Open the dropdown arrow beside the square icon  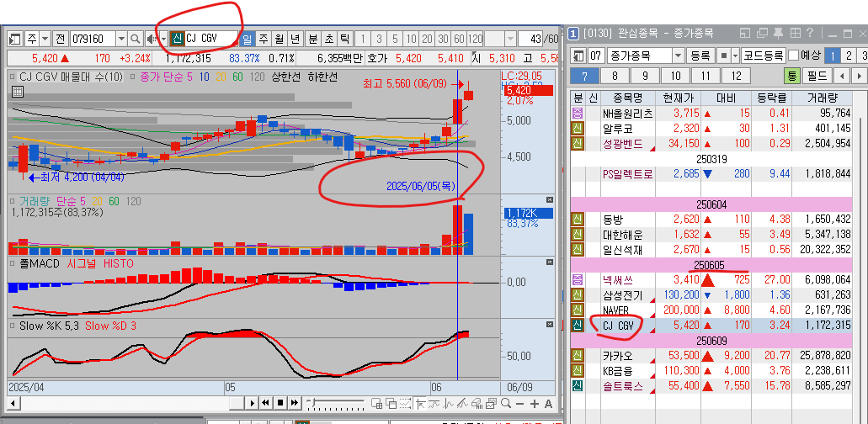click(735, 56)
